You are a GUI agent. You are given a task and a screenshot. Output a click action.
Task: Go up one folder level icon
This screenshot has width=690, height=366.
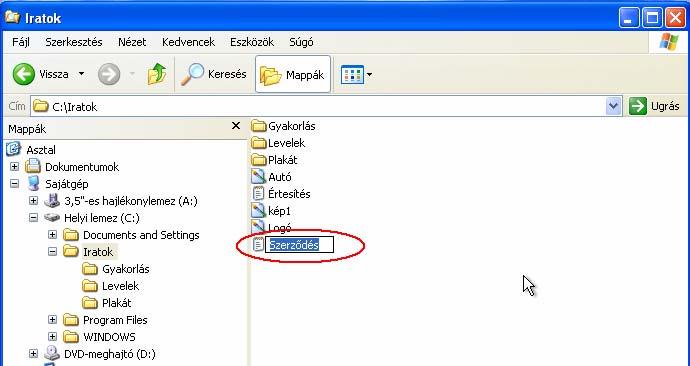(x=157, y=74)
